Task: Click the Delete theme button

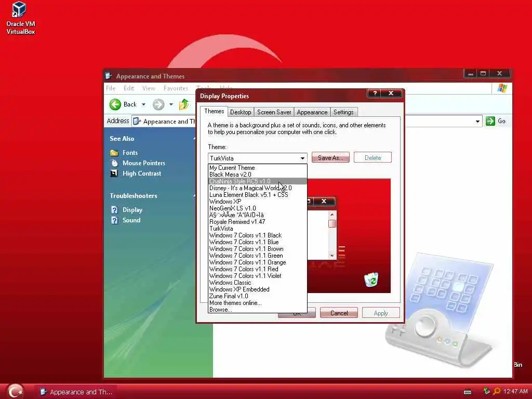Action: coord(373,158)
